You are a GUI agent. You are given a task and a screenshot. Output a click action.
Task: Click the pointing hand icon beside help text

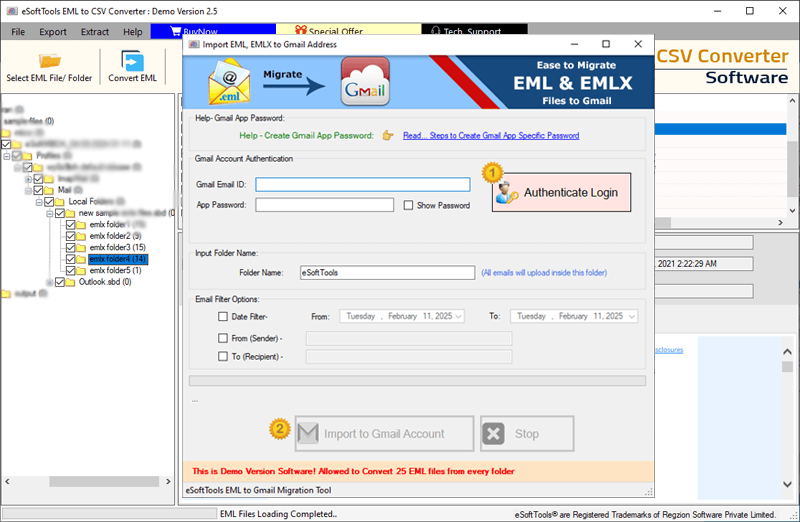coord(388,135)
